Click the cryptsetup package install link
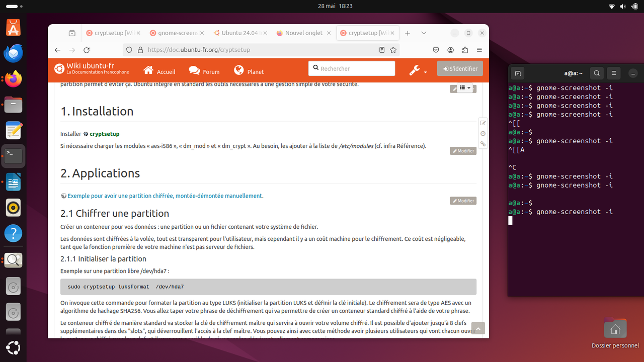This screenshot has width=644, height=362. [x=104, y=134]
